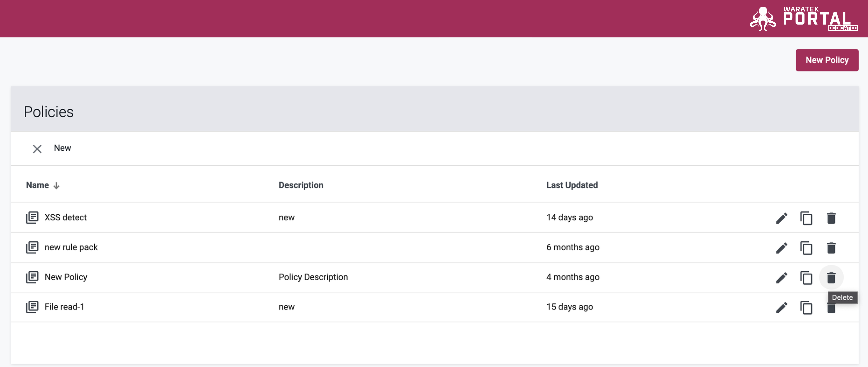Viewport: 868px width, 367px height.
Task: Edit the File read-1 policy
Action: click(x=781, y=307)
